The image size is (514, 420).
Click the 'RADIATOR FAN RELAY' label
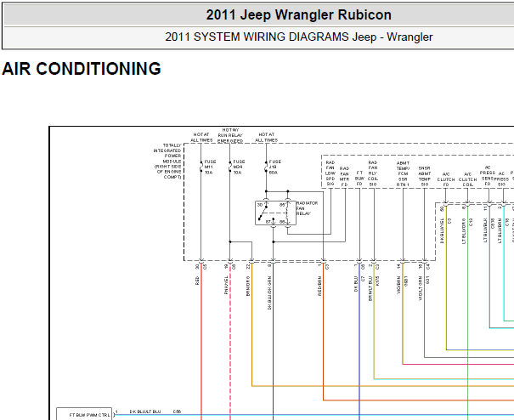(307, 208)
